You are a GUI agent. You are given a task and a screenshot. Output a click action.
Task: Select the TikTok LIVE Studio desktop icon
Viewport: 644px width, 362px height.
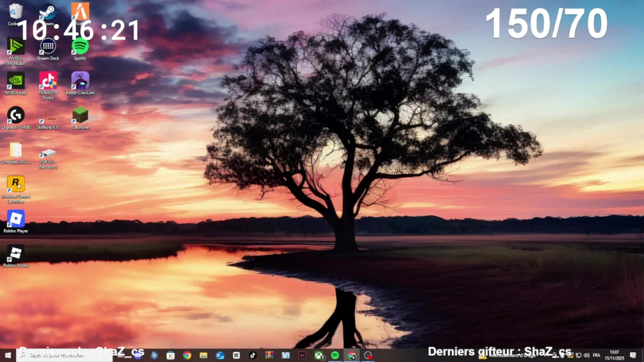48,86
